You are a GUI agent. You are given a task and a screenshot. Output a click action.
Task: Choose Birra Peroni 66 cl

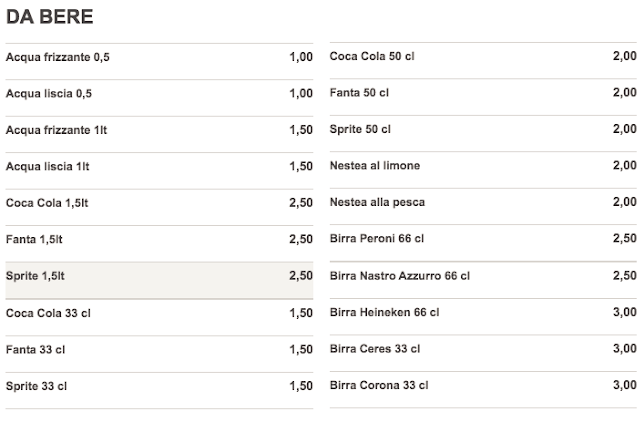coord(377,238)
